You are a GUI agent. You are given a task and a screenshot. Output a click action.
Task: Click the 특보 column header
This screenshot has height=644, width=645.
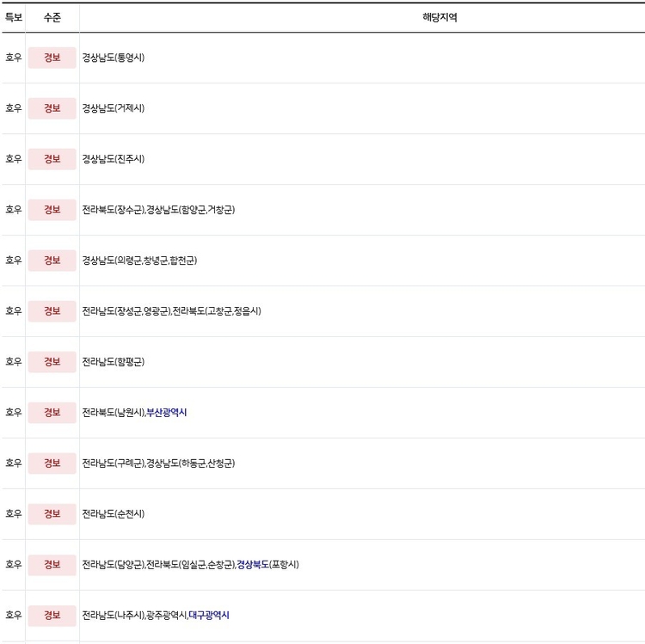[13, 17]
